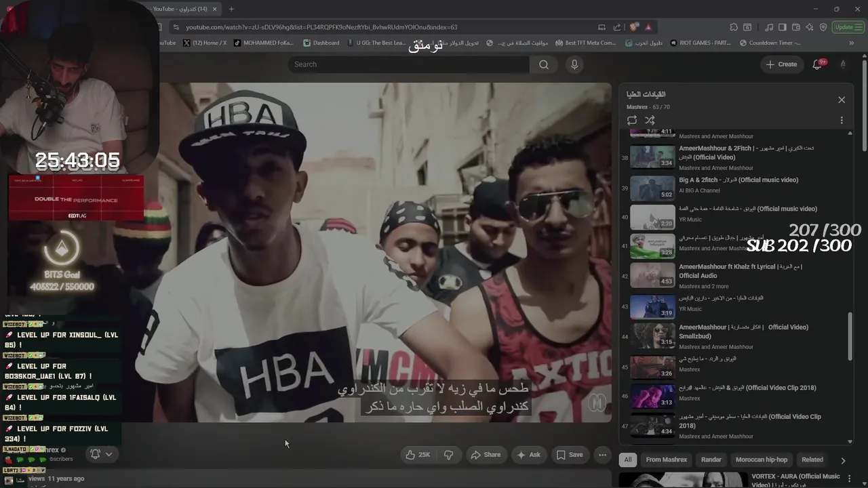The height and width of the screenshot is (488, 868).
Task: Open U.GG bookmark
Action: [376, 43]
